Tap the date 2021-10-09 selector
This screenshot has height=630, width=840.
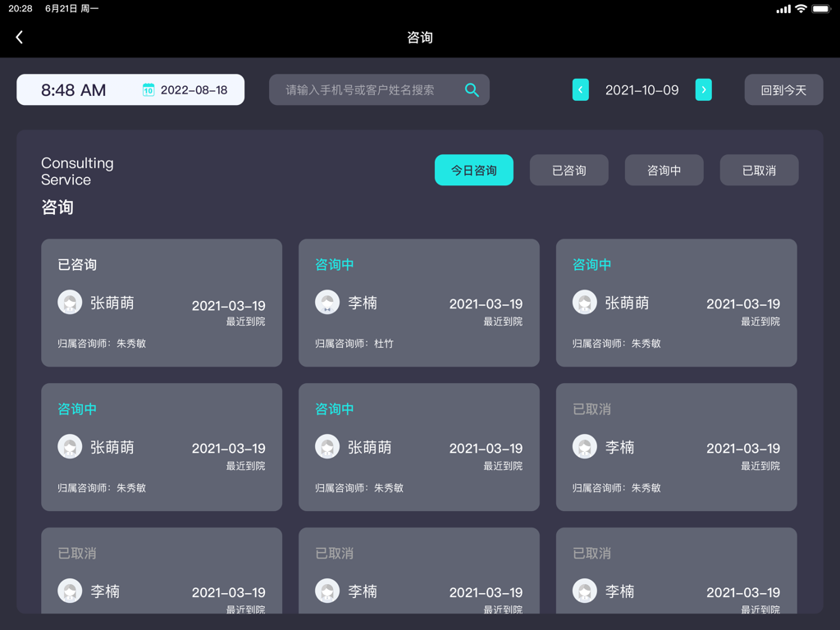(x=641, y=89)
